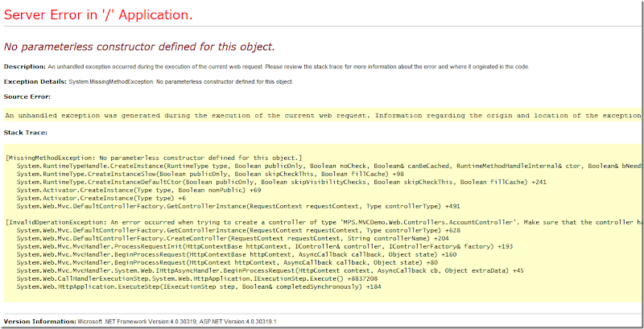Click the "Version Information:" footer line

140,321
